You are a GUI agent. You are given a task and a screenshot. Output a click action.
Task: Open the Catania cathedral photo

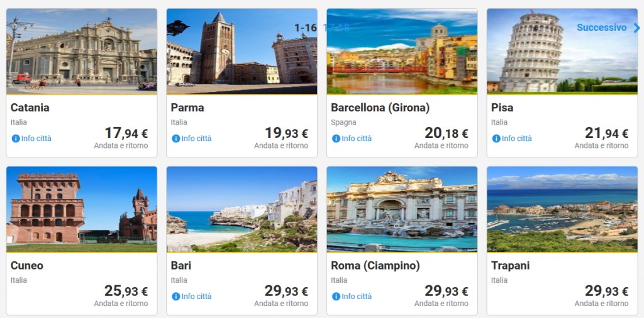82,52
